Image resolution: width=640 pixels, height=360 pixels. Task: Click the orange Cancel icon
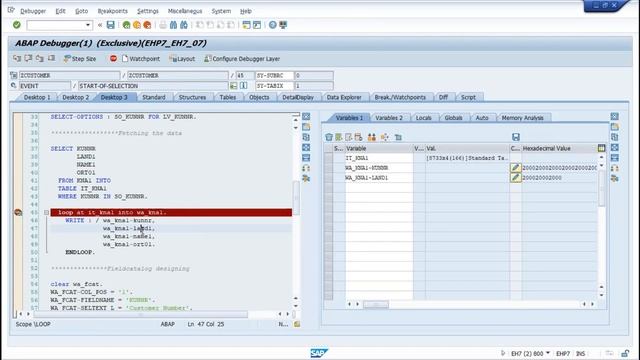147,25
